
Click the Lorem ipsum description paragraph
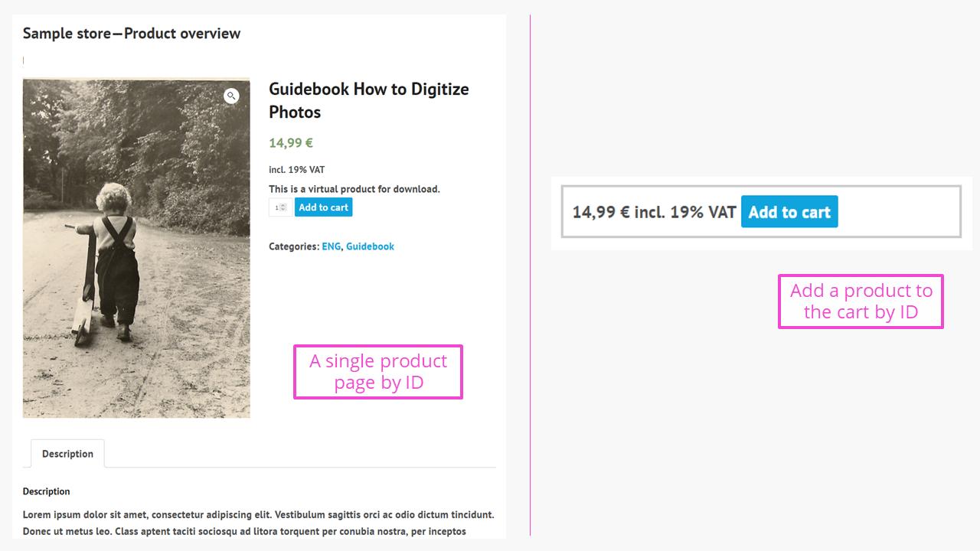pos(259,523)
